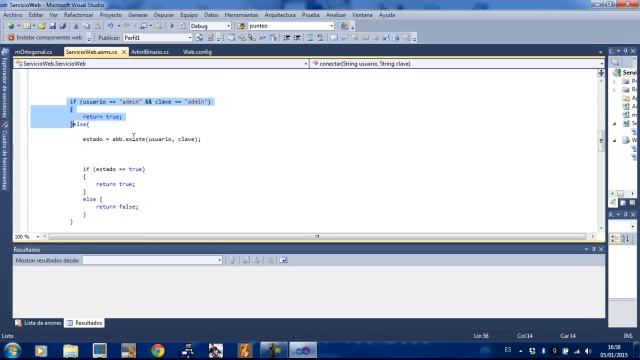Select the Resultados bottom tab
The image size is (640, 360).
click(85, 323)
